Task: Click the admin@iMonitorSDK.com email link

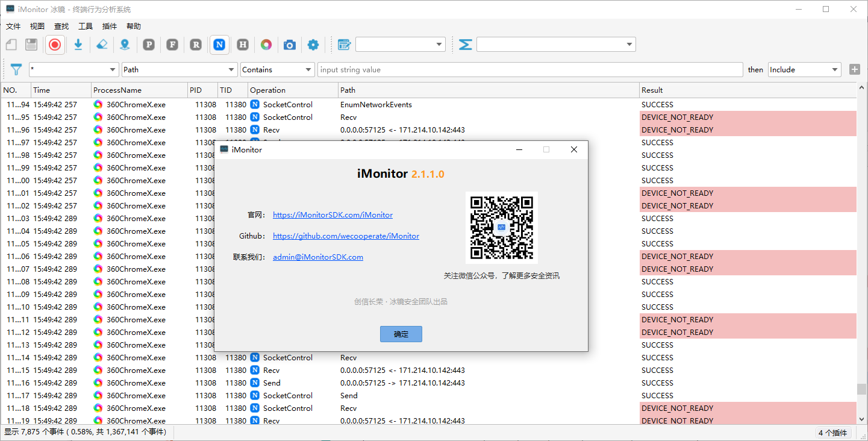Action: pyautogui.click(x=318, y=257)
